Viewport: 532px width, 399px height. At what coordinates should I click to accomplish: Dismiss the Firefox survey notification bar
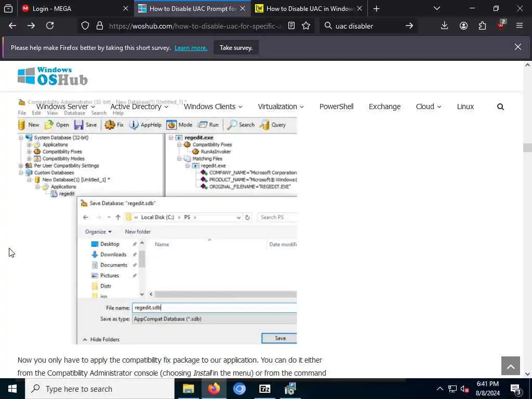518,47
